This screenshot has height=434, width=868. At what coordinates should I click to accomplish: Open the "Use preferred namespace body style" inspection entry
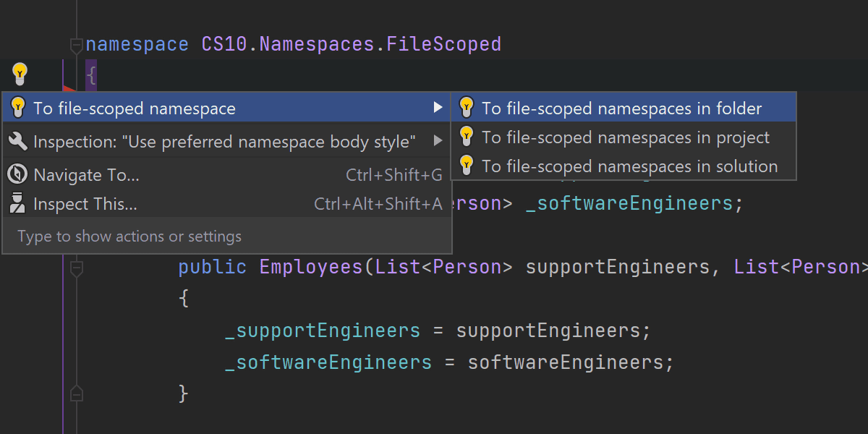227,141
